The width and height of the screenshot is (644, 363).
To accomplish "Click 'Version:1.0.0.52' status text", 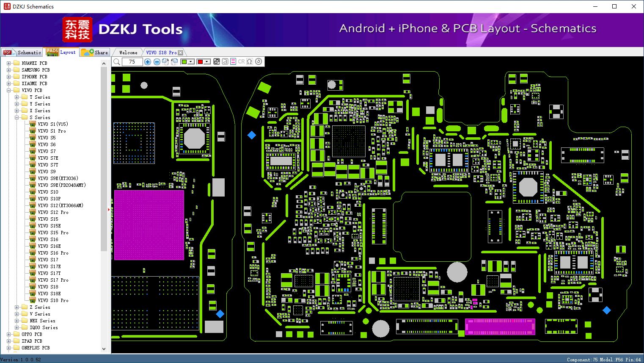I will 21,360.
